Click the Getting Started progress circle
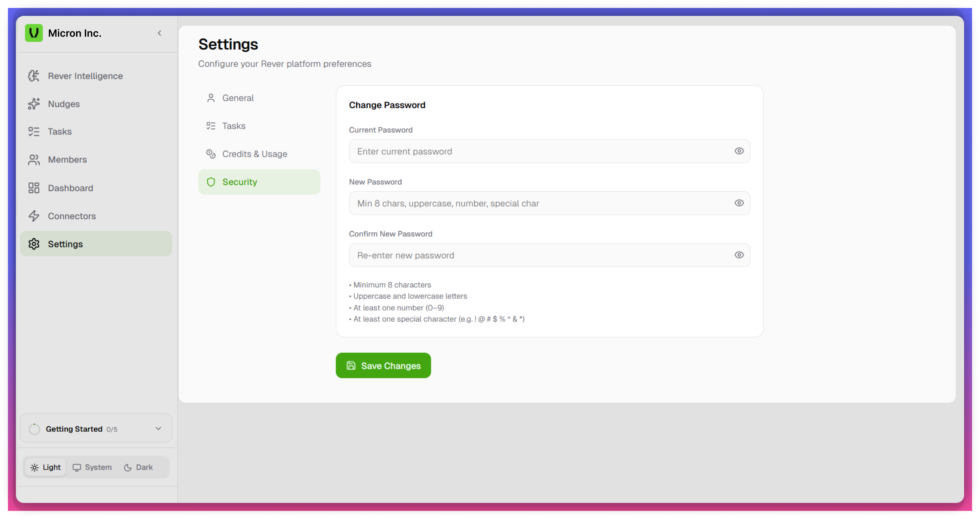980x519 pixels. click(x=35, y=429)
